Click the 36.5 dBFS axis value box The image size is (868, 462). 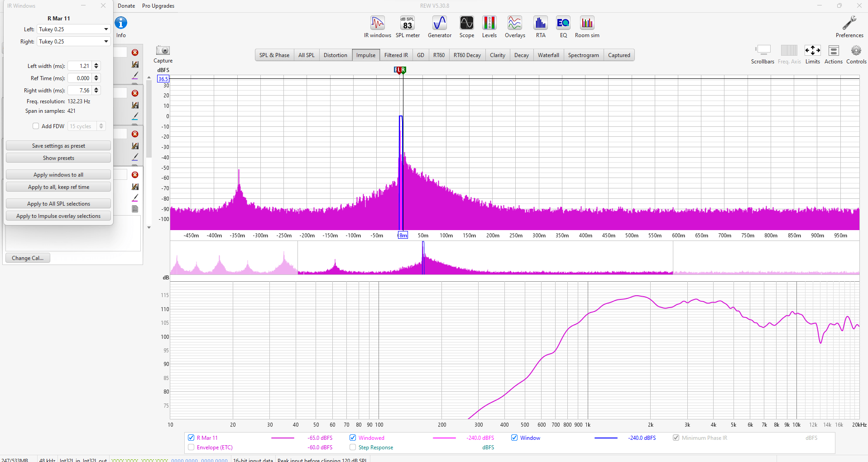[163, 79]
